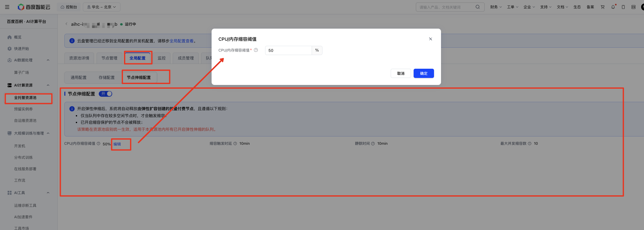Click the 大规模训练与推理 section icon
Image resolution: width=644 pixels, height=230 pixels.
click(10, 133)
